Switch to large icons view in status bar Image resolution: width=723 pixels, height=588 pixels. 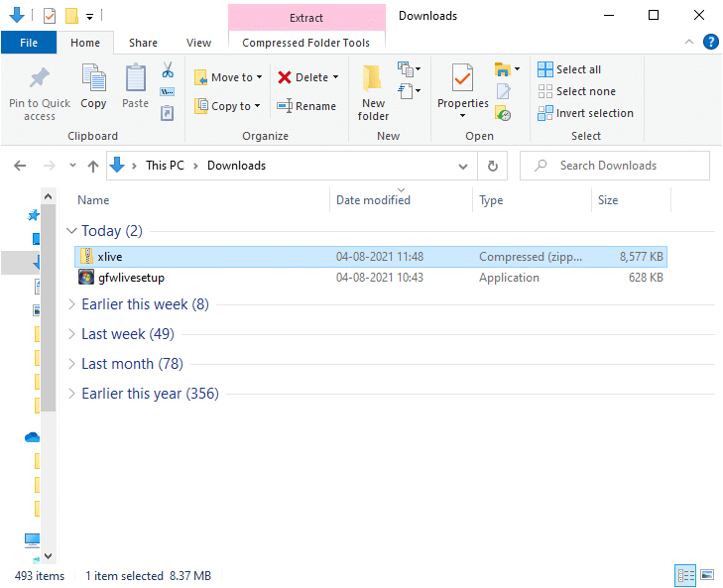(707, 575)
